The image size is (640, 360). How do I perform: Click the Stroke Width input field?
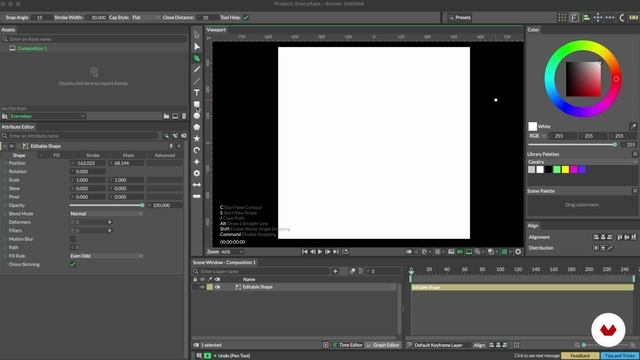tap(96, 18)
